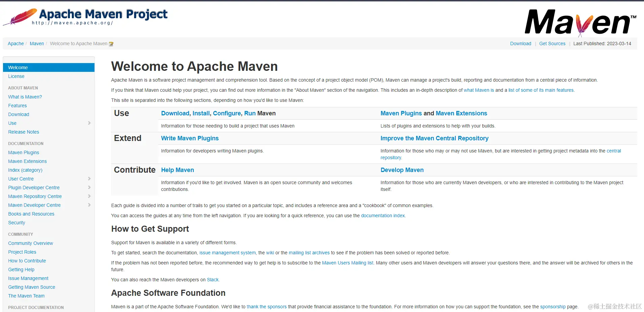The width and height of the screenshot is (644, 312).
Task: Follow the wiki link
Action: [x=270, y=253]
